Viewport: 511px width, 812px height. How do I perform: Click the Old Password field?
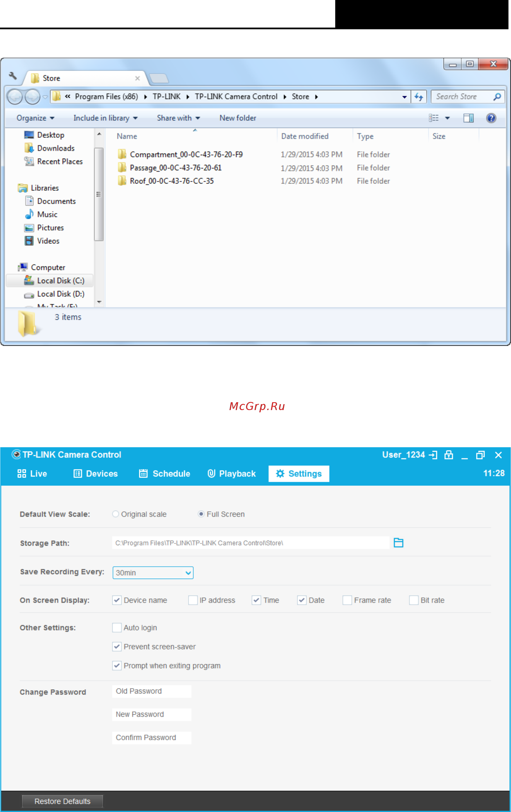coord(152,691)
